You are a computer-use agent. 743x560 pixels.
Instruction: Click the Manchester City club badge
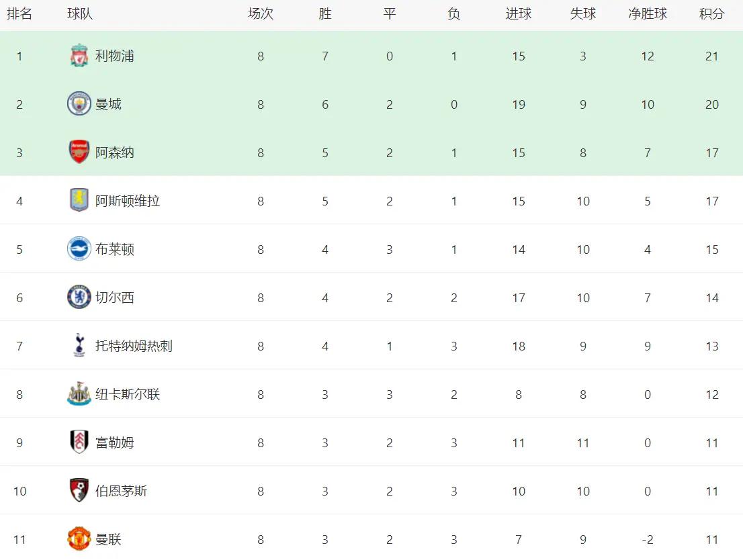pos(79,104)
